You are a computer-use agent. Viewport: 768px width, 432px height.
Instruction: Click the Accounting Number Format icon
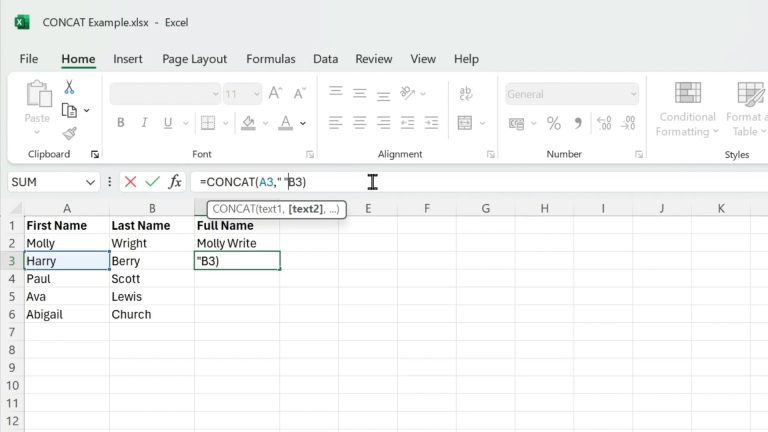(x=516, y=123)
